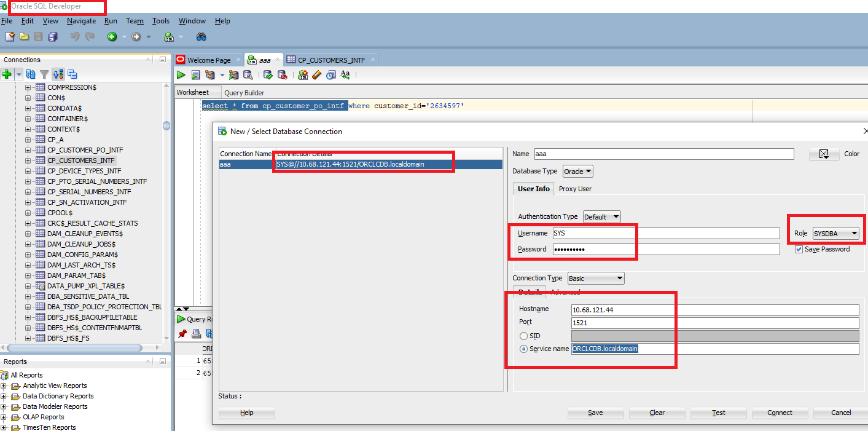The width and height of the screenshot is (868, 431).
Task: Change case with the Aa icon
Action: click(345, 75)
